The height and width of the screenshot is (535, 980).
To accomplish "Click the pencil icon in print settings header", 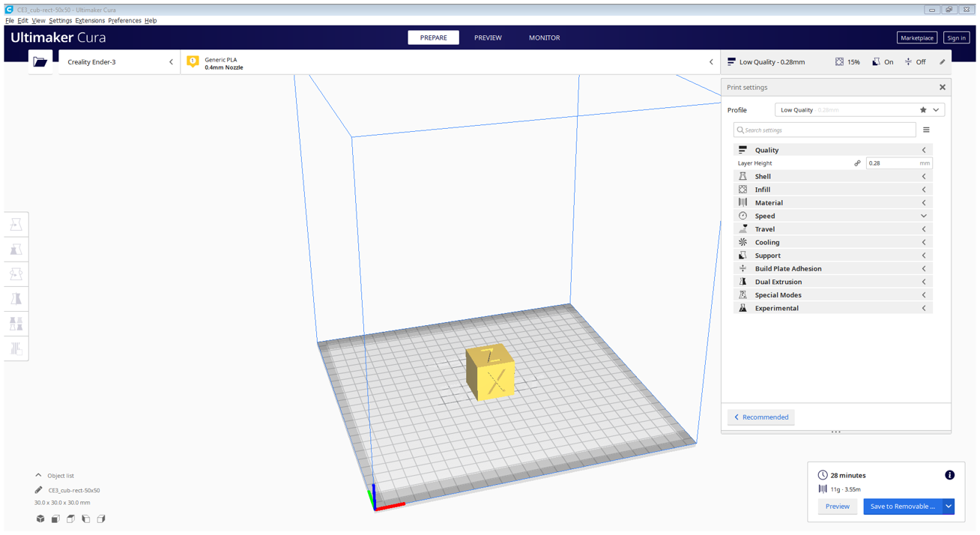I will click(x=942, y=62).
